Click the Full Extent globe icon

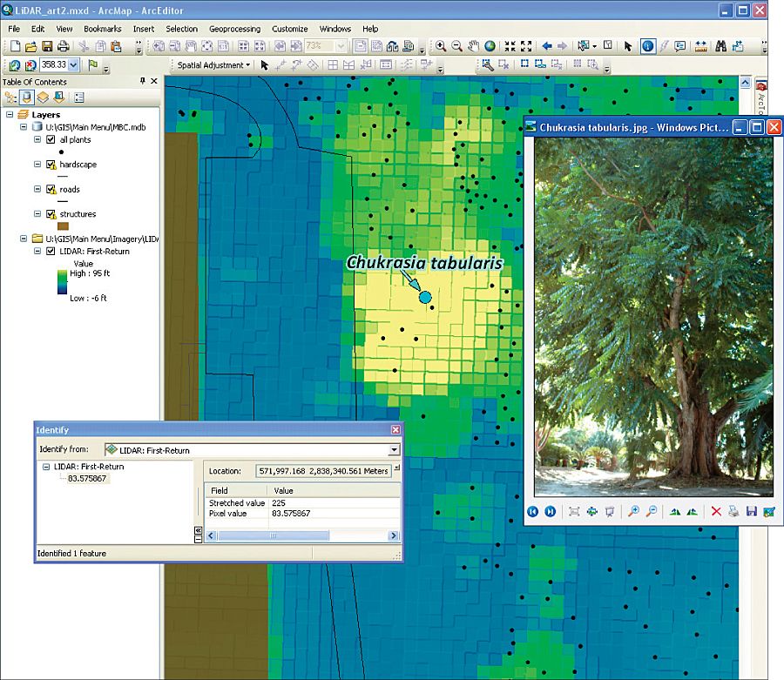[x=490, y=46]
